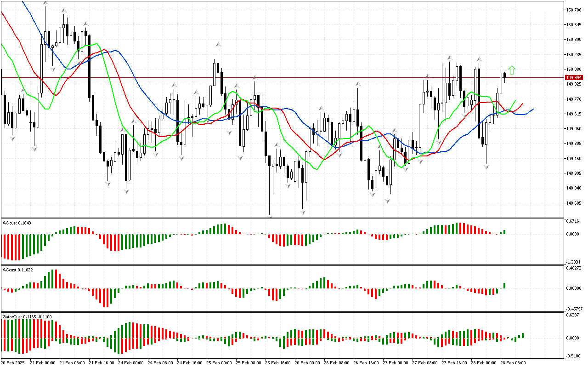The image size is (588, 368).
Task: Click the ACcust scale minimum -0.45797
Action: [x=574, y=309]
